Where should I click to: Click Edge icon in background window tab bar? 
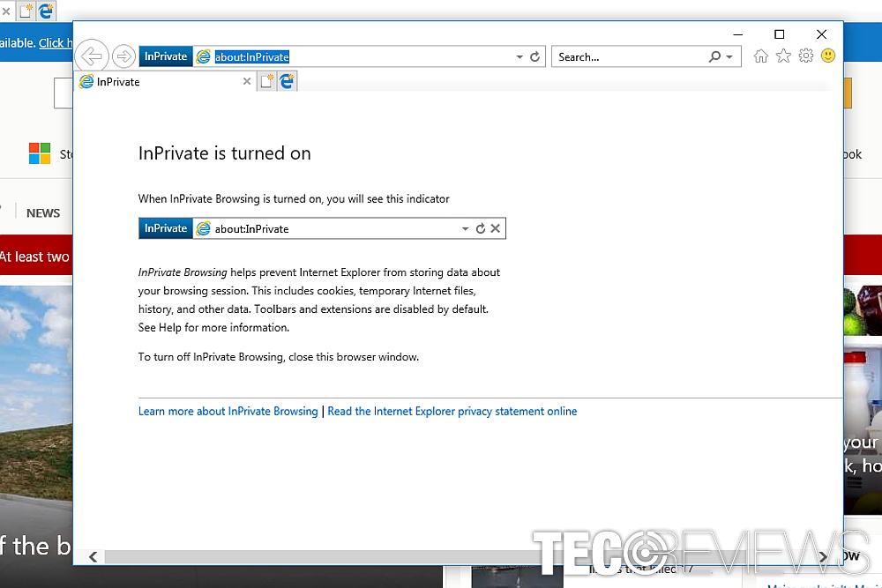pos(46,11)
